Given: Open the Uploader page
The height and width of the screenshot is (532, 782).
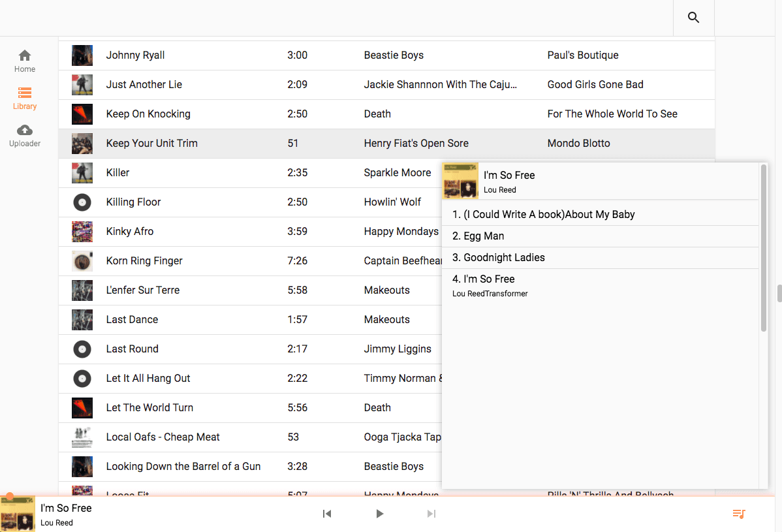Looking at the screenshot, I should pos(24,135).
